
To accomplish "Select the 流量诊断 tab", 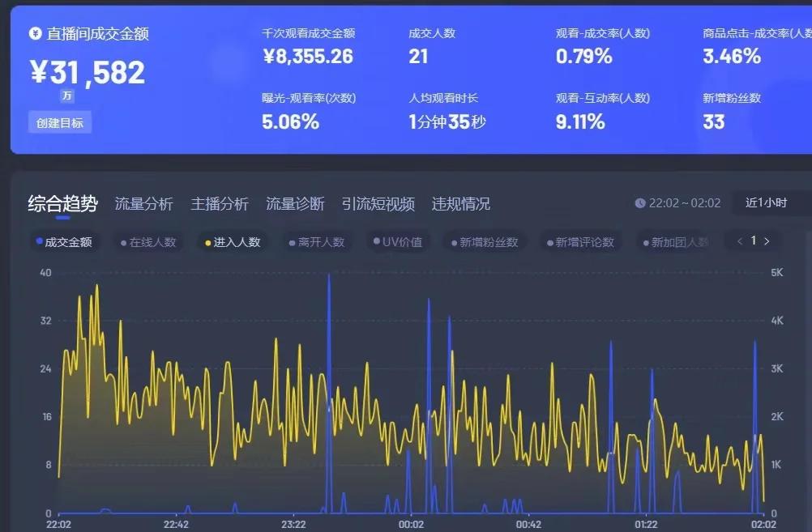I will (295, 204).
